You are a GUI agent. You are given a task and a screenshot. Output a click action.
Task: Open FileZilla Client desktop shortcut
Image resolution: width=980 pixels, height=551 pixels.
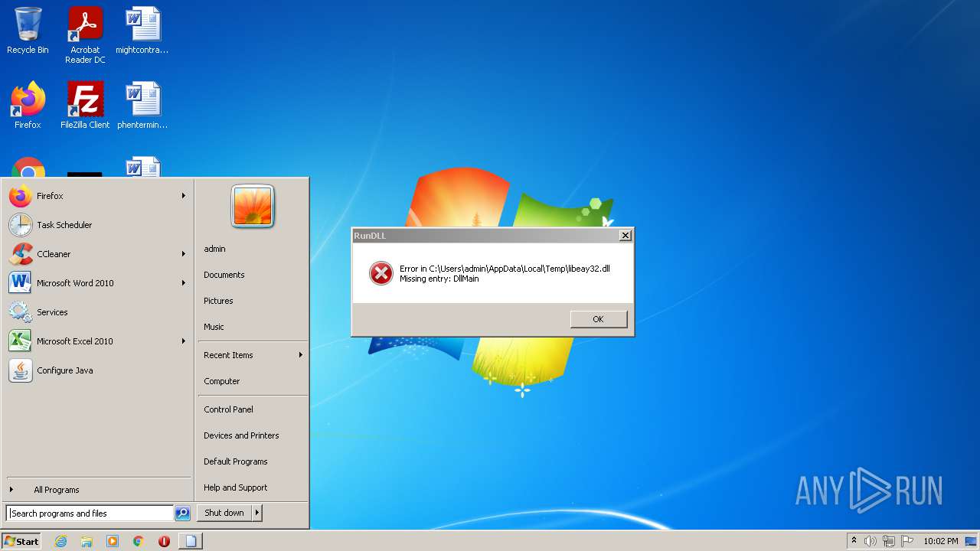tap(85, 106)
